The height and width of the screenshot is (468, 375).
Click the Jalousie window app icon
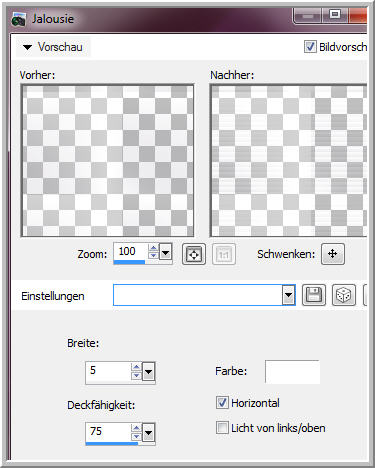(x=19, y=19)
